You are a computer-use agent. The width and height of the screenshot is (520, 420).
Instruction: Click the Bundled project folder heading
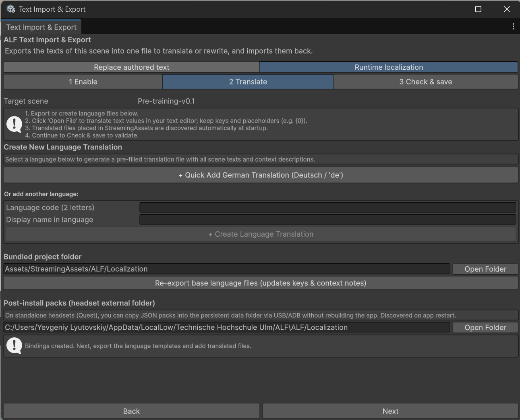pos(43,257)
